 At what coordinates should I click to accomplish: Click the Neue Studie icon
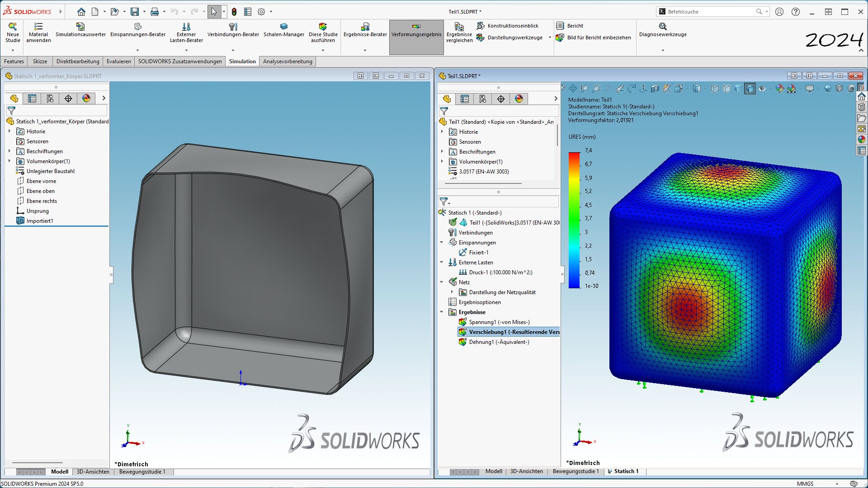[13, 27]
